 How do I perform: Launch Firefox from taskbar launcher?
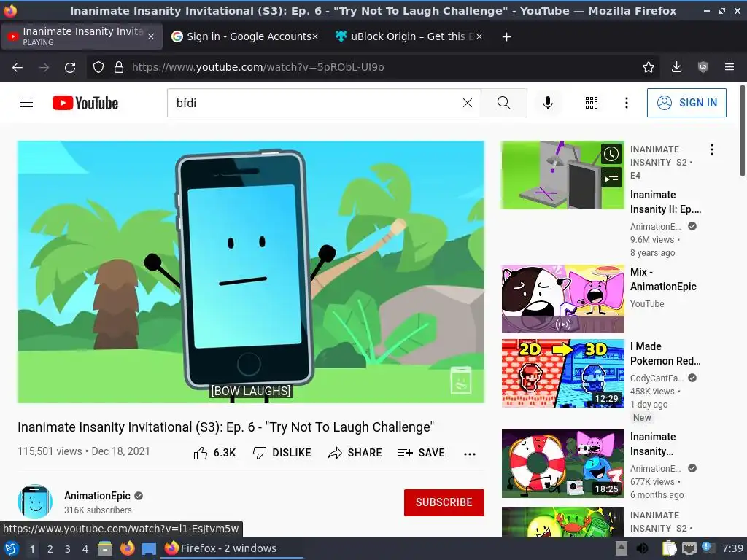click(x=127, y=548)
